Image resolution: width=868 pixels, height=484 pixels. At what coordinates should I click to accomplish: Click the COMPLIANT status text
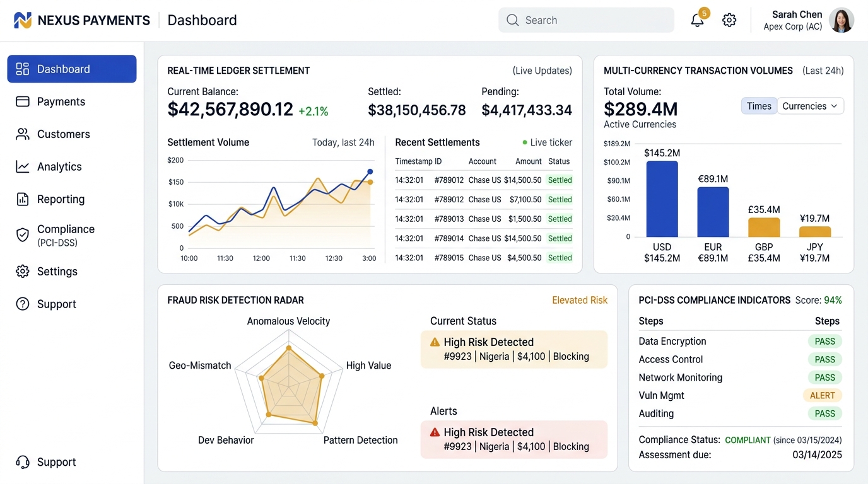pyautogui.click(x=748, y=440)
